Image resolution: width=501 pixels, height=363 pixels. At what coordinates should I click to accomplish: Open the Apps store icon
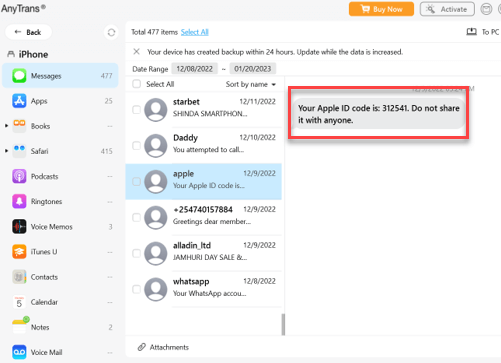[x=19, y=101]
